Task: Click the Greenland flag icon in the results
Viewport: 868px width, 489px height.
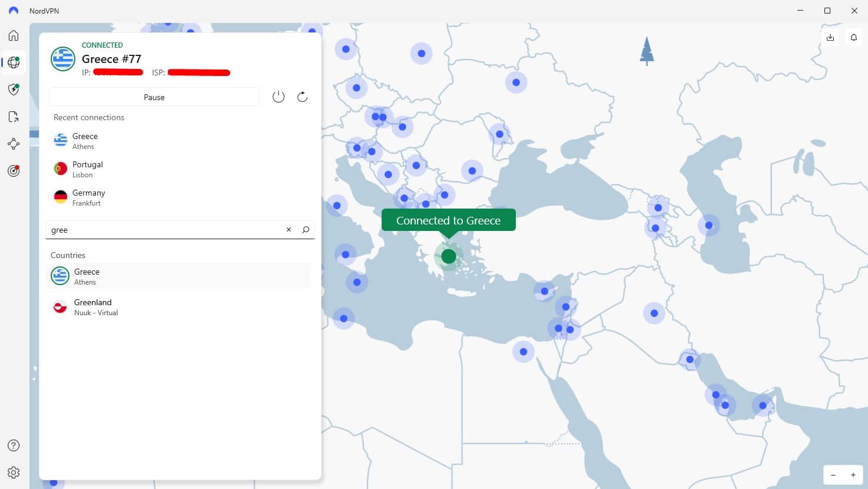Action: [x=60, y=307]
